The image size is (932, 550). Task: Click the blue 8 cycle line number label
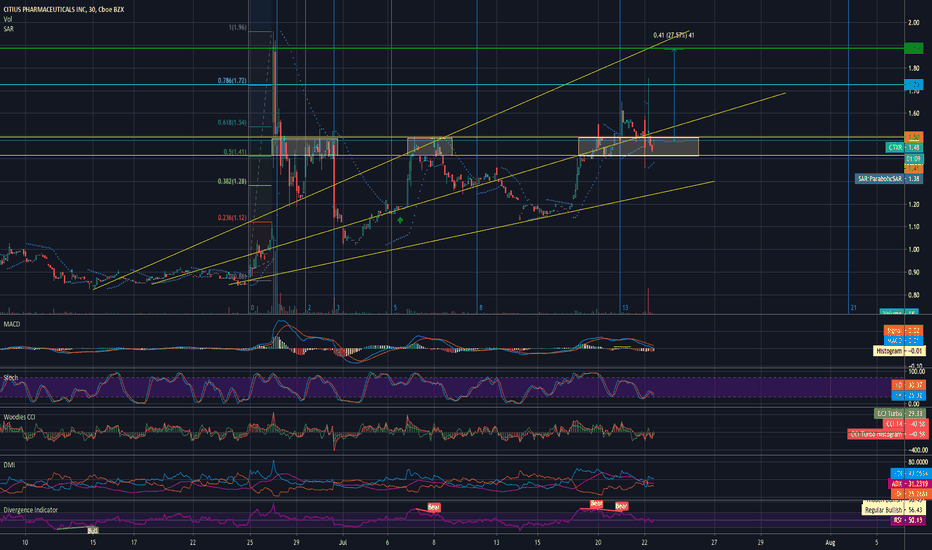point(481,307)
